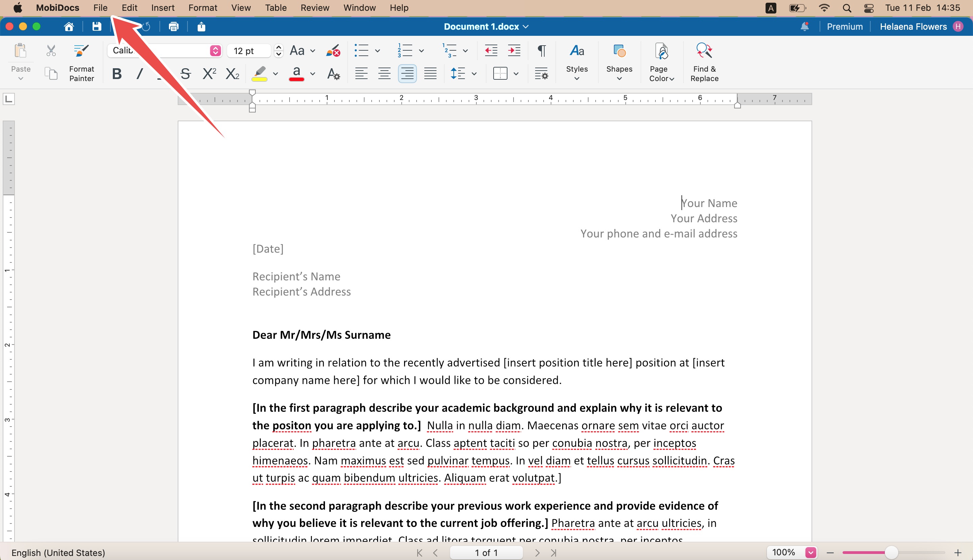The height and width of the screenshot is (560, 973).
Task: Activate the Format Painter tool
Action: pyautogui.click(x=81, y=62)
